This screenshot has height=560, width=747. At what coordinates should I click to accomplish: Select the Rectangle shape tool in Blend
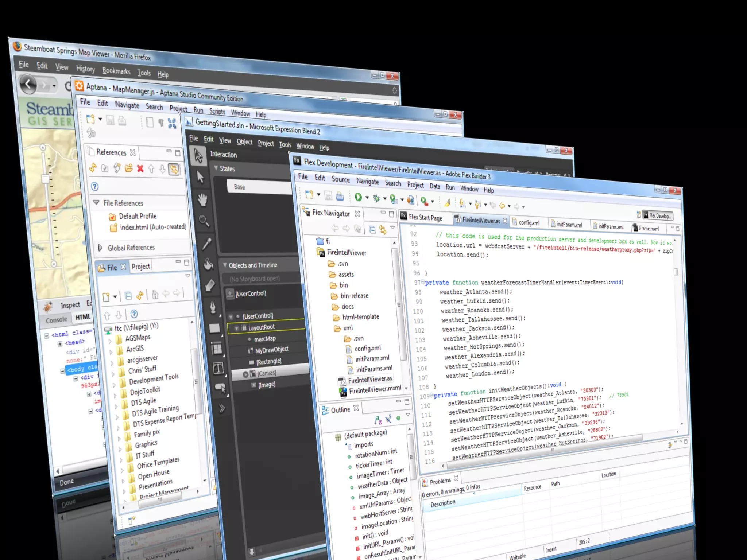(214, 328)
